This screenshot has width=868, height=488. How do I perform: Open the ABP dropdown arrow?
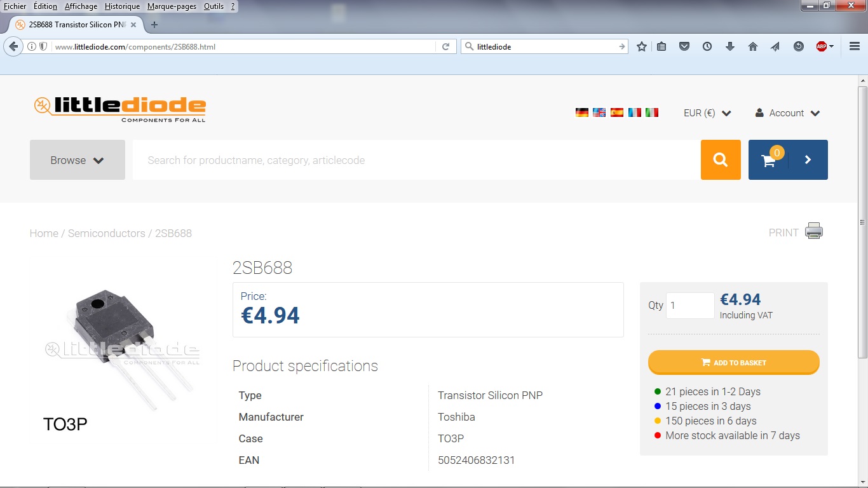[831, 46]
